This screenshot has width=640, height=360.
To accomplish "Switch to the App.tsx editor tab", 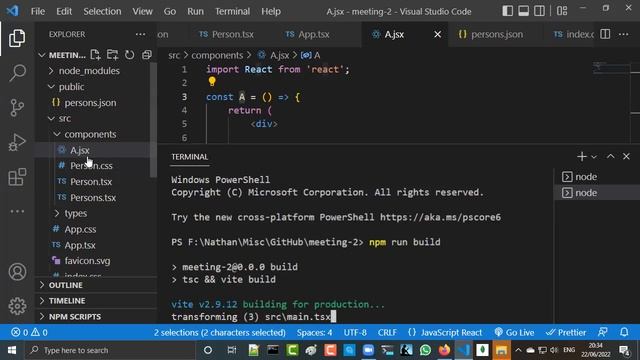I will point(313,34).
